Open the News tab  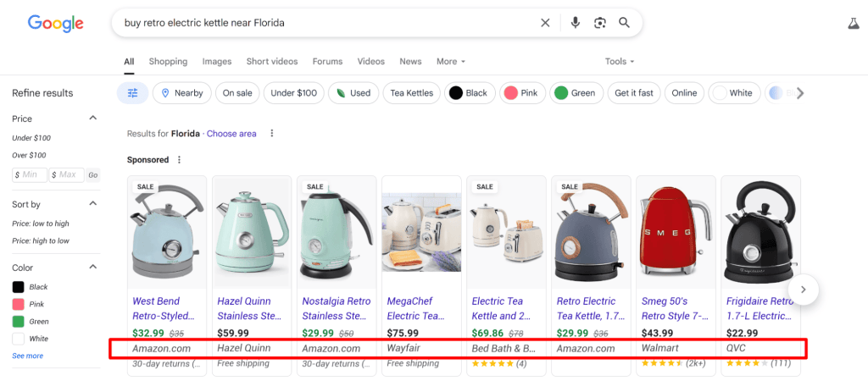coord(410,61)
